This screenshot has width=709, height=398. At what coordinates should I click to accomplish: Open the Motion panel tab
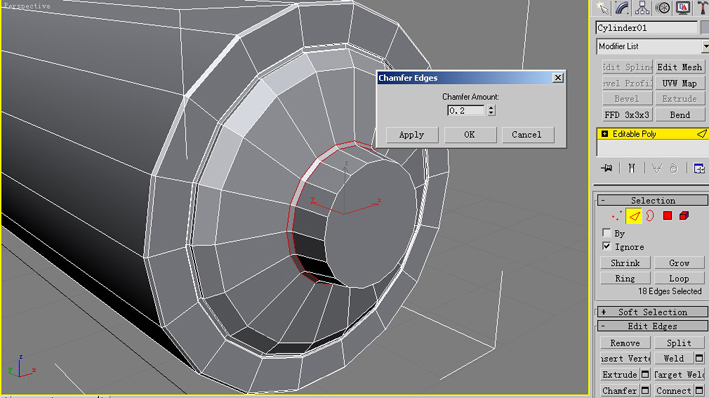(662, 8)
